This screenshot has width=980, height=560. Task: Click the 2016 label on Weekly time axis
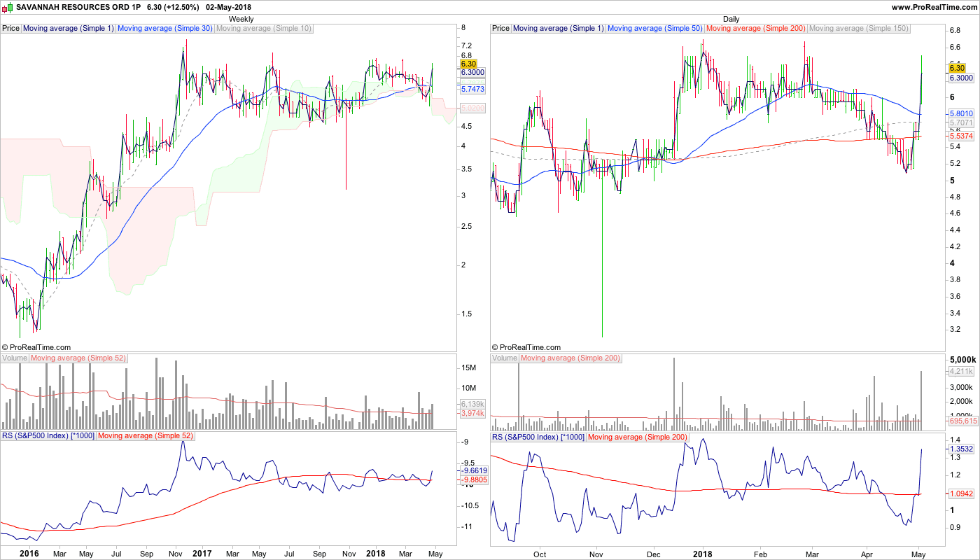coord(29,554)
